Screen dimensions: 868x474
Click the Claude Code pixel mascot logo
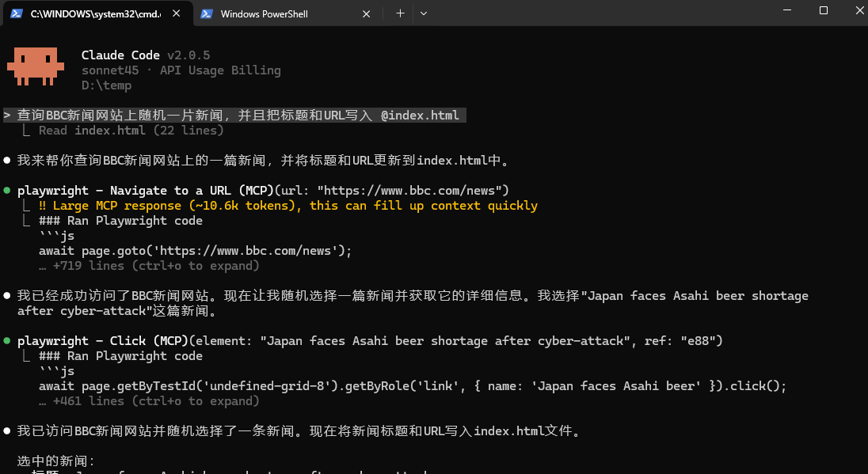36,66
